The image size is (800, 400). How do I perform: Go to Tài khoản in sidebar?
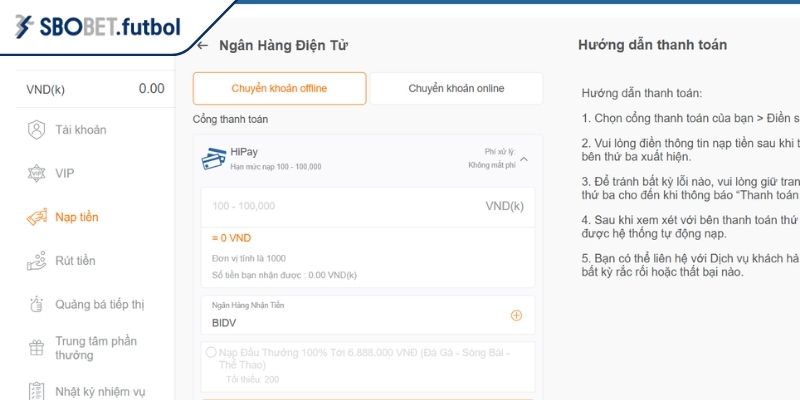[81, 130]
